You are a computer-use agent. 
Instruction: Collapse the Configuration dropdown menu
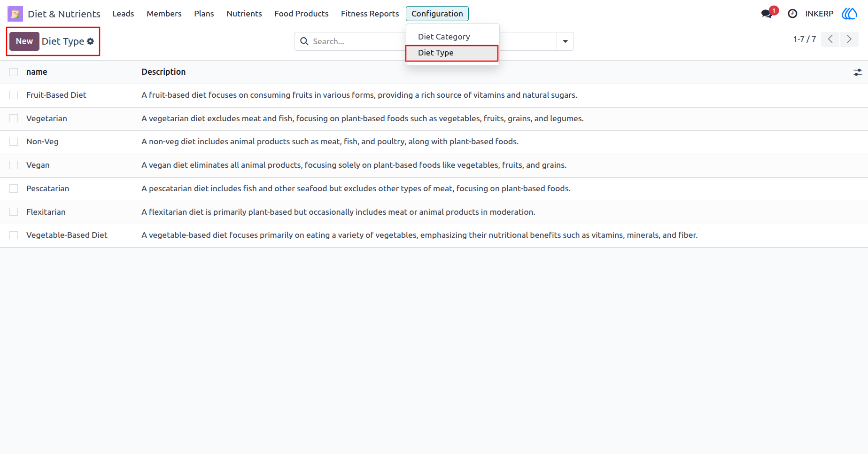[x=437, y=14]
